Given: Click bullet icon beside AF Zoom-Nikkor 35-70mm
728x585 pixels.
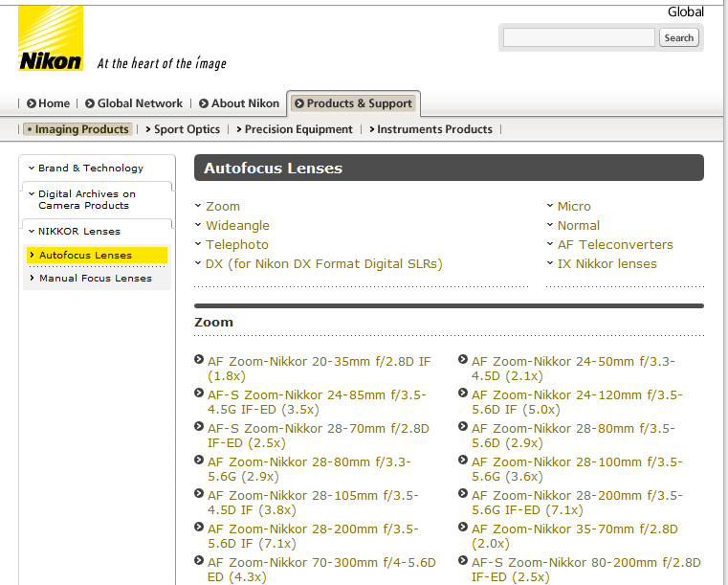Looking at the screenshot, I should [x=463, y=528].
